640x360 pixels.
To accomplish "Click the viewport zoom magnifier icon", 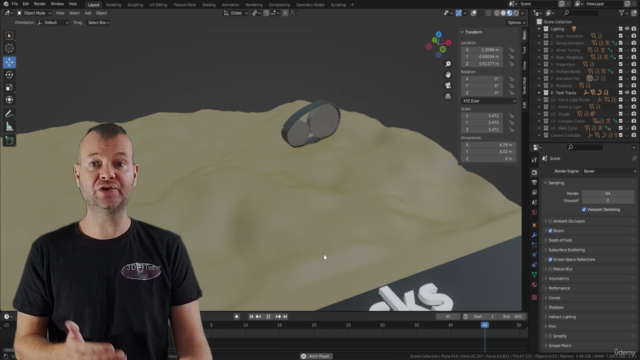I will point(448,64).
